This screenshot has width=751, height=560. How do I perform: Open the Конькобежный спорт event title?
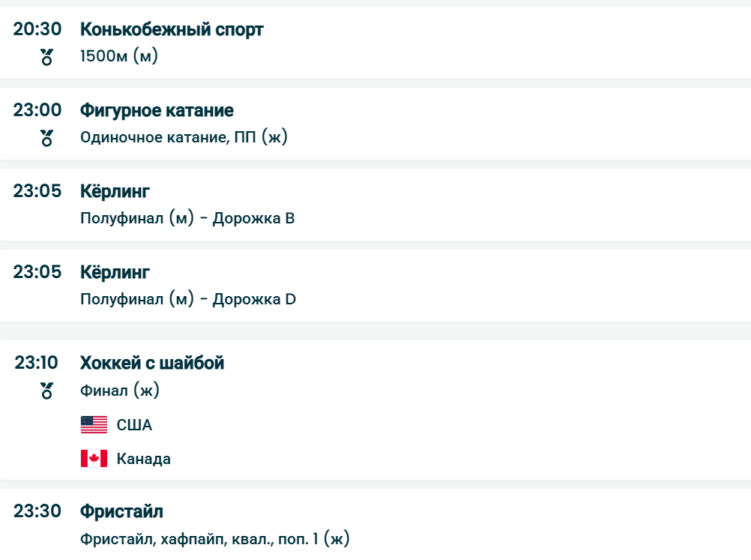click(x=172, y=29)
